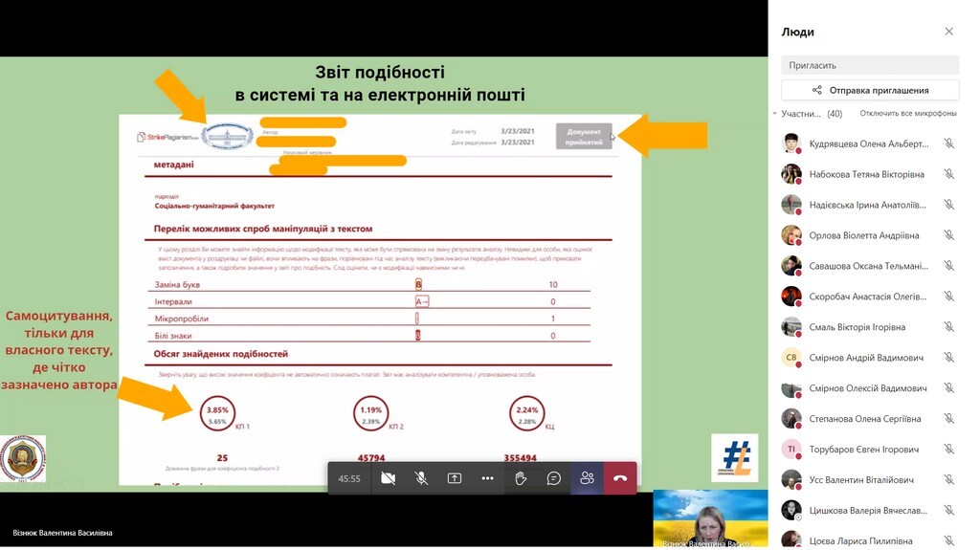980x550 pixels.
Task: Select participant Скоробач Анастасія Олегів...
Action: [869, 297]
